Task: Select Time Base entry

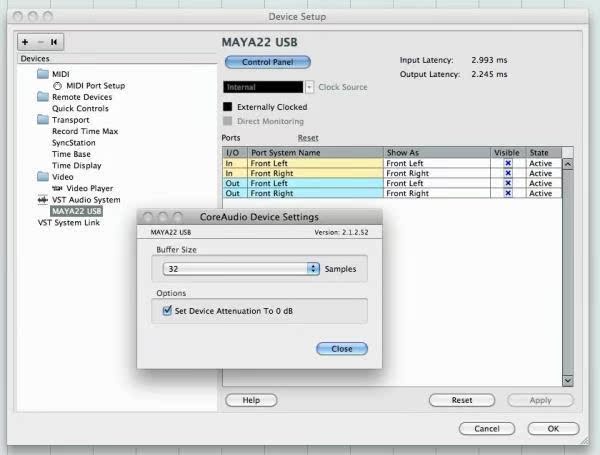Action: pos(71,154)
